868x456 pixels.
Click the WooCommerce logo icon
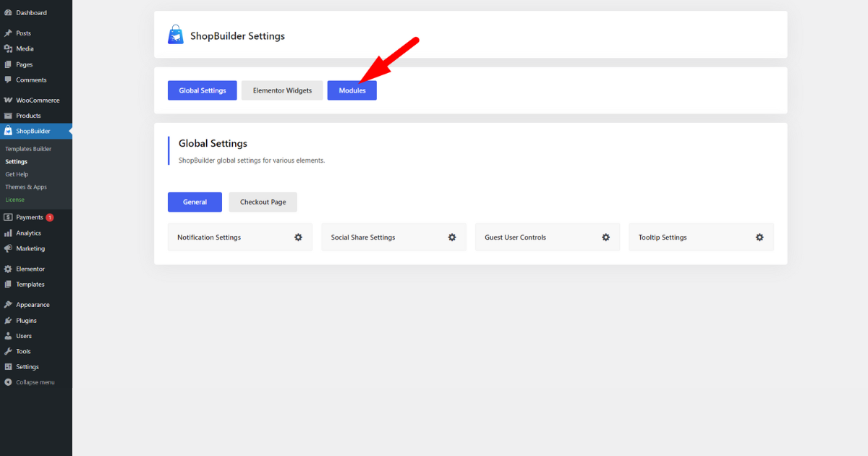(8, 100)
